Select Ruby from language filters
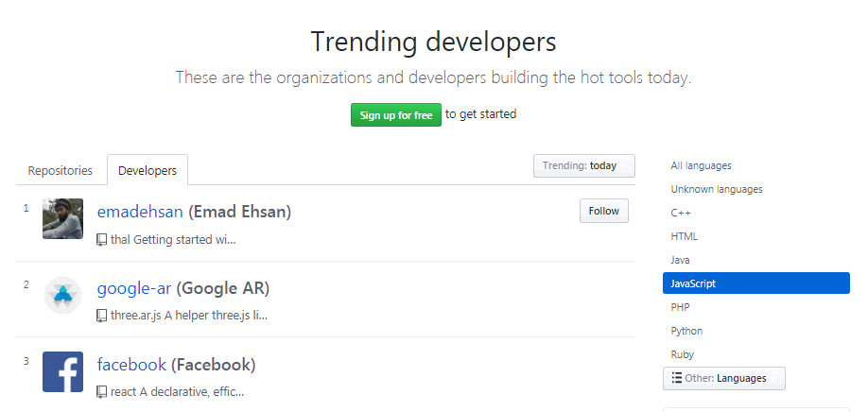 (x=682, y=354)
